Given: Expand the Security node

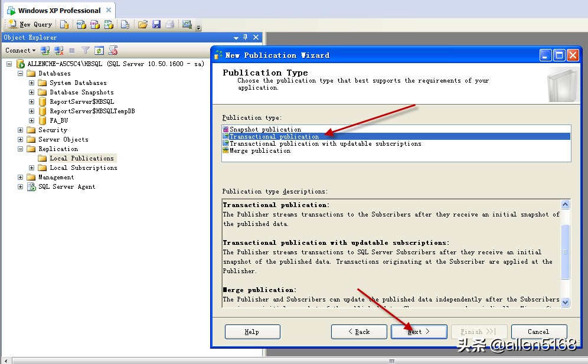Looking at the screenshot, I should (21, 130).
